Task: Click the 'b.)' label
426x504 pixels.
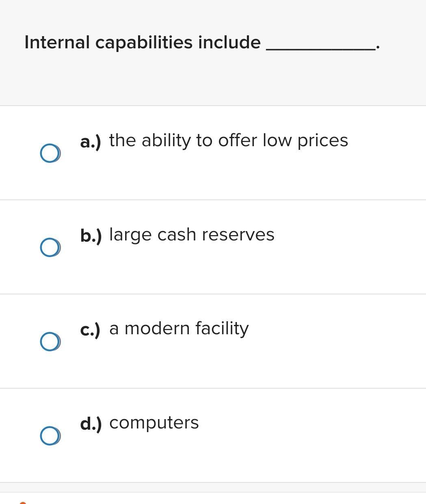Action: tap(91, 235)
